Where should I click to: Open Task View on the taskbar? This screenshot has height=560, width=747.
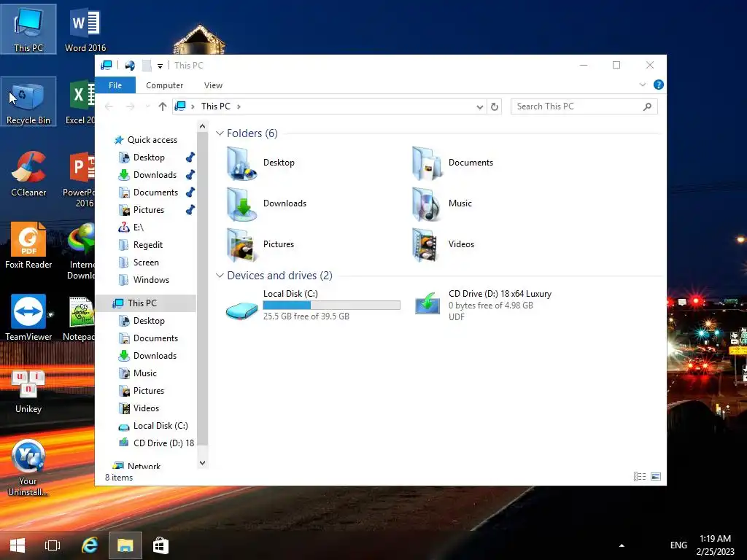[x=53, y=545]
